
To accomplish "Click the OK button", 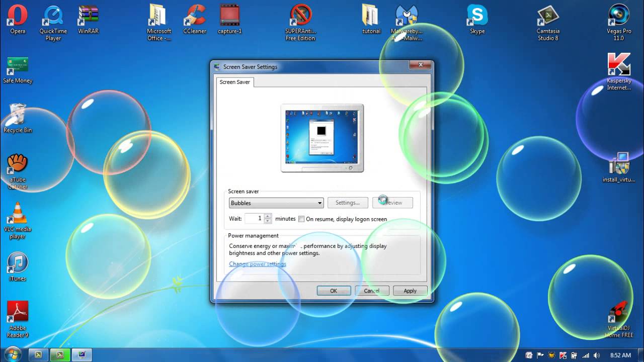I will (334, 291).
